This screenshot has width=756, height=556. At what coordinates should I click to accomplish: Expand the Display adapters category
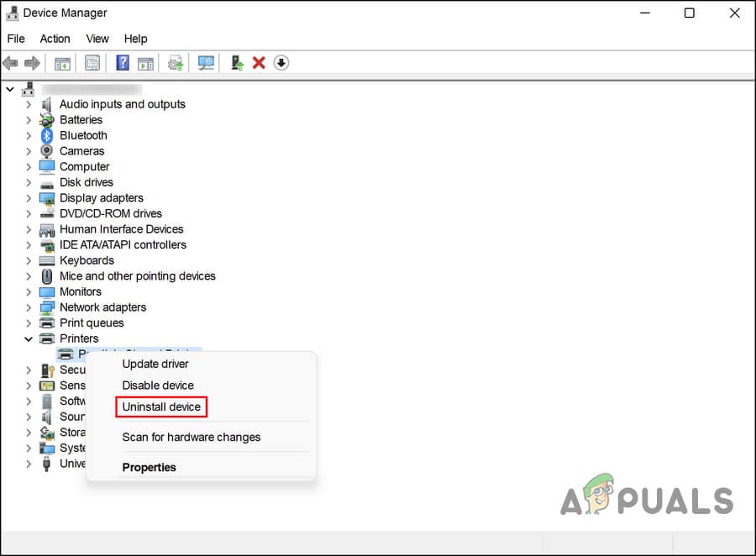pyautogui.click(x=29, y=197)
